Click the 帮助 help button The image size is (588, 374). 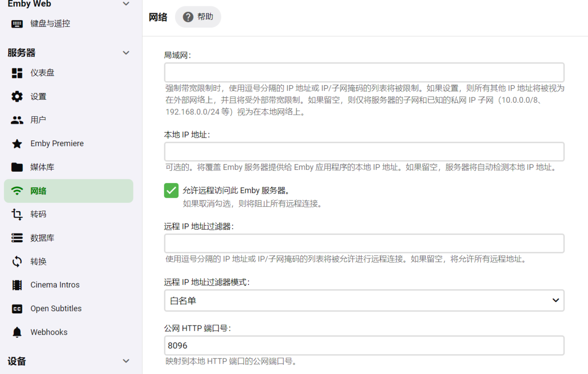tap(198, 16)
